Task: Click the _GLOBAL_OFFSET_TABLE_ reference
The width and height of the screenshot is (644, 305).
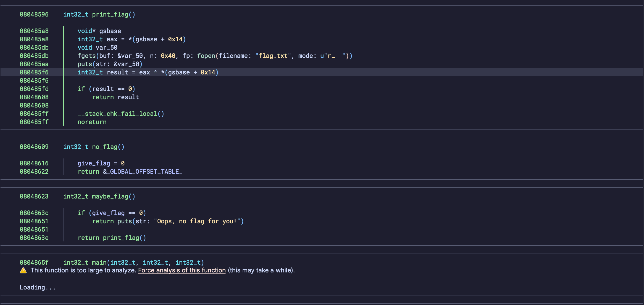Action: click(145, 171)
